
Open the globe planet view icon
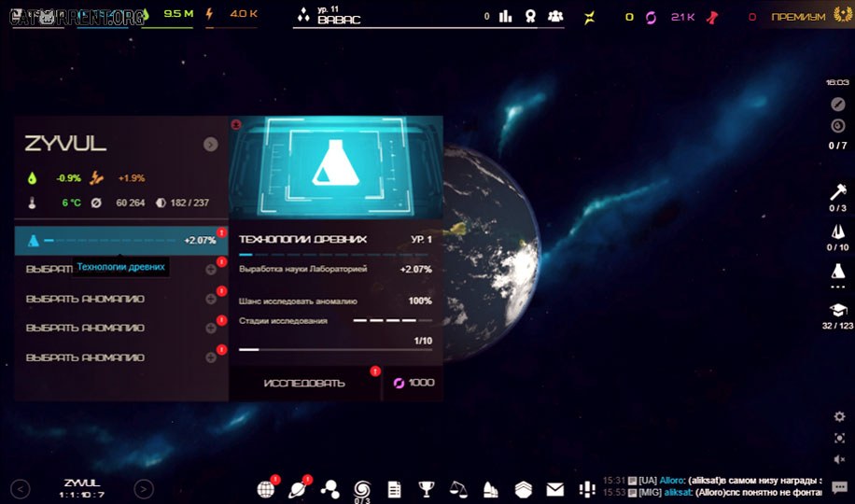(x=265, y=489)
